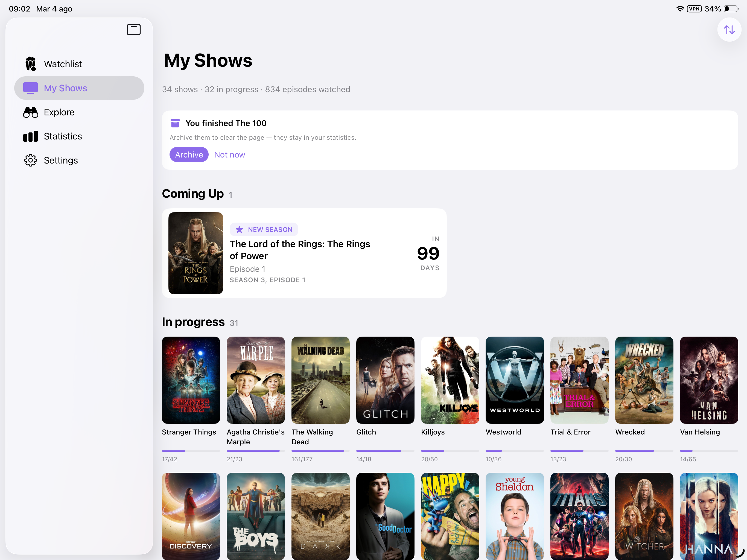Tap the Rings of Power poster
Screen dimensions: 747x560
[x=195, y=253]
